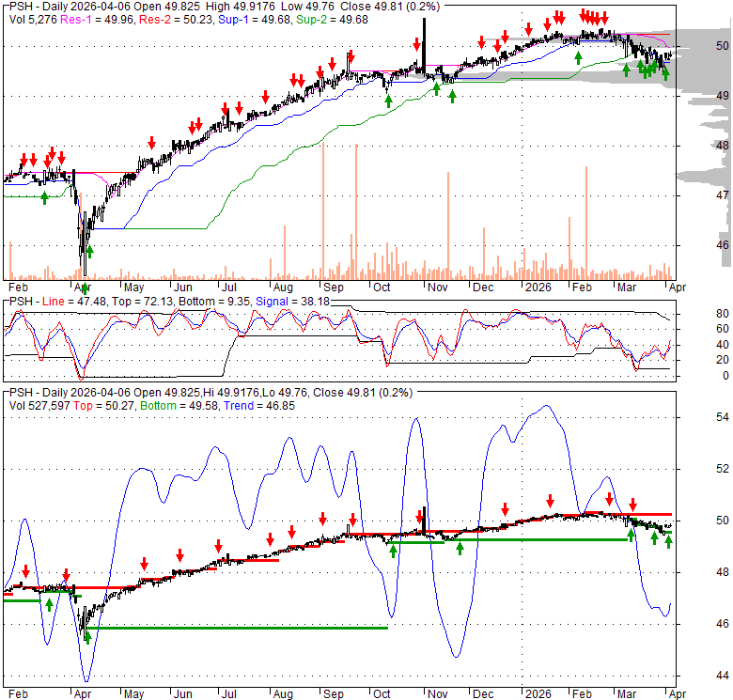
Task: Click green arrow under October support line in bottom chart
Action: click(393, 550)
